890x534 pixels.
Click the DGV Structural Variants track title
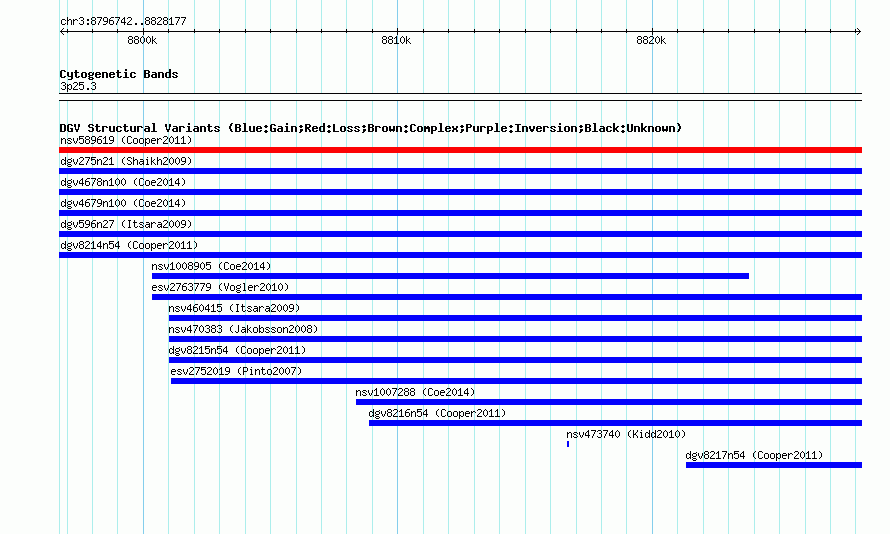click(370, 128)
